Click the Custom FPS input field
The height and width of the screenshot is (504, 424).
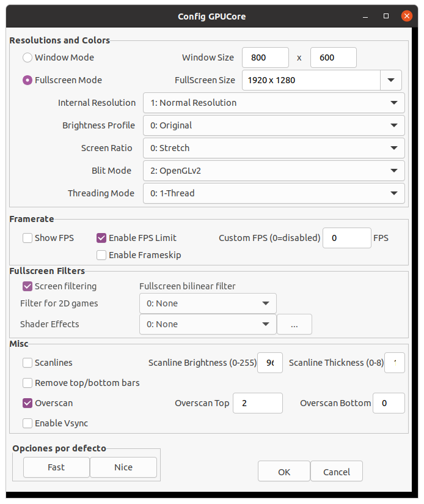pos(347,238)
